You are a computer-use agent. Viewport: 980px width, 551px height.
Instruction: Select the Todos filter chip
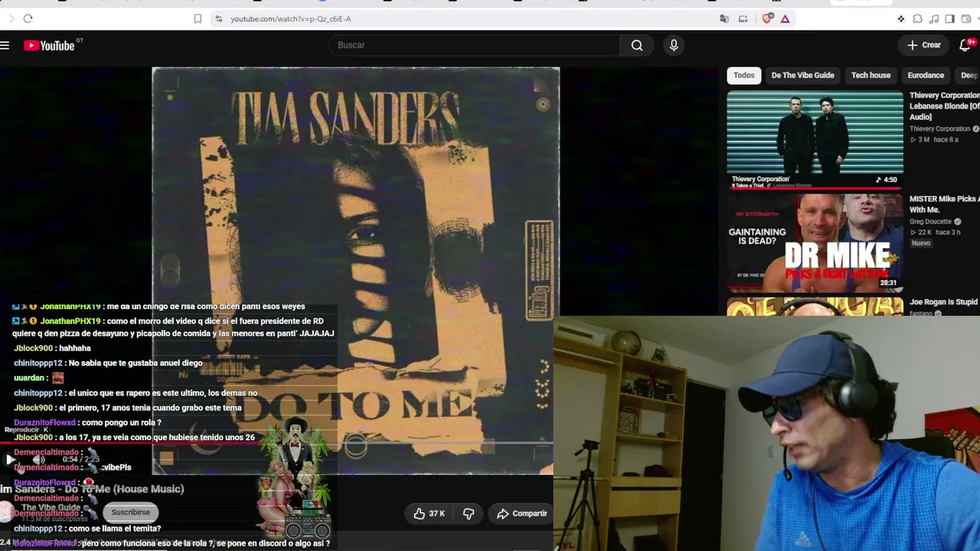coord(744,75)
